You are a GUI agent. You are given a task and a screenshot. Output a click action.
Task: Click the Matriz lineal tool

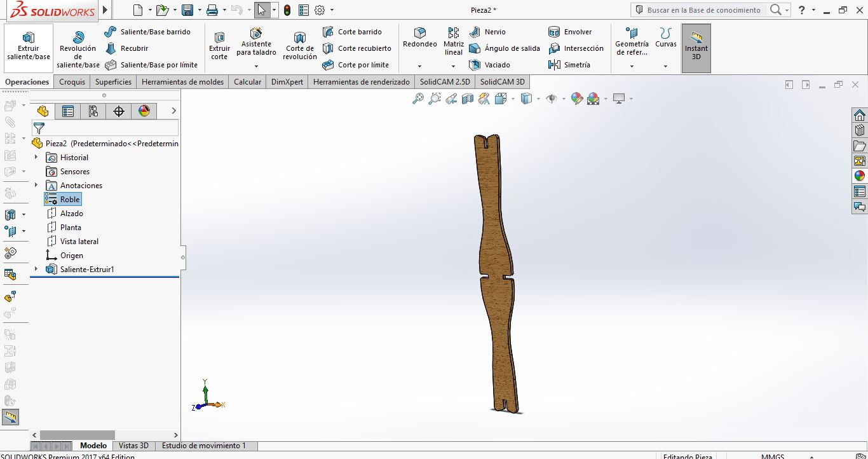coord(454,41)
